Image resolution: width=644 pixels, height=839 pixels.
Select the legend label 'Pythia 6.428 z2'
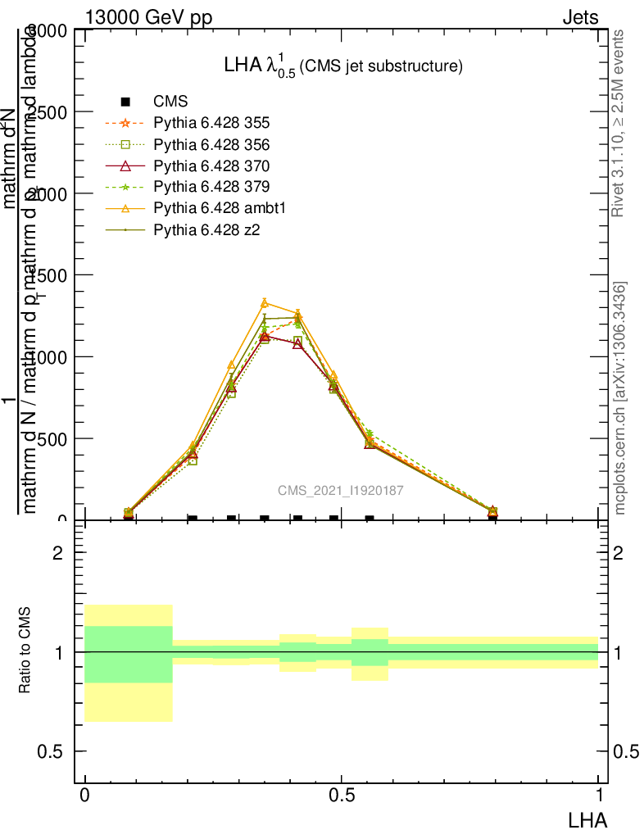206,230
